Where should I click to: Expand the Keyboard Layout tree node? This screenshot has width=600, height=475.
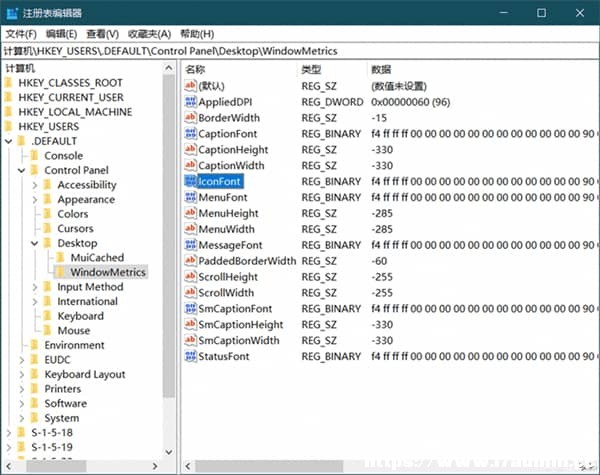coord(22,374)
